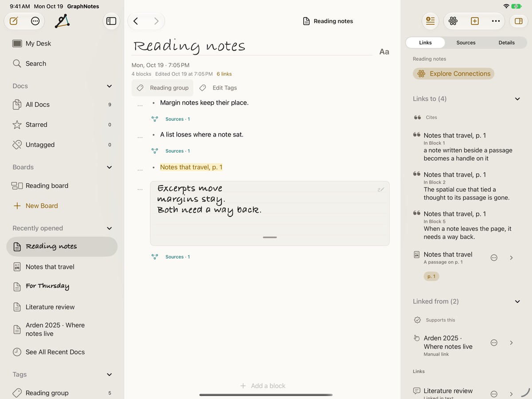Open the three-dot more menu in top toolbar
This screenshot has height=399, width=532.
[x=496, y=21]
